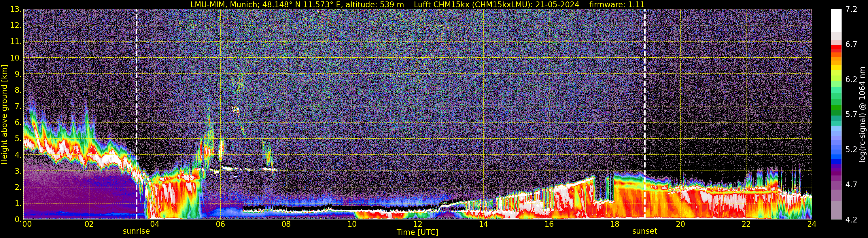Click the '16' time-axis tick label
868x238 pixels.
[549, 224]
